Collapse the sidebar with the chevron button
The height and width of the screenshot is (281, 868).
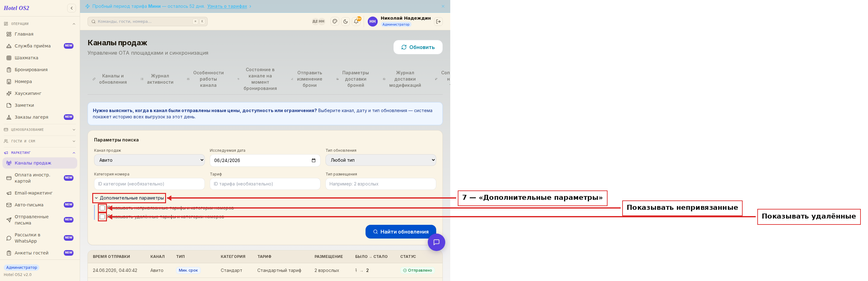[x=71, y=8]
